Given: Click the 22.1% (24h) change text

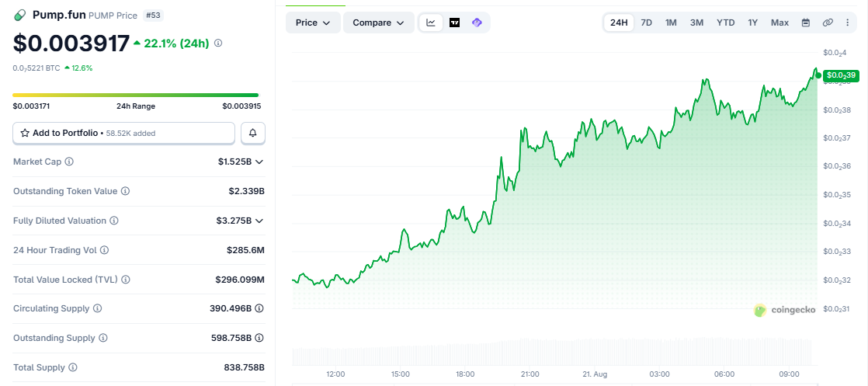Looking at the screenshot, I should click(x=172, y=43).
